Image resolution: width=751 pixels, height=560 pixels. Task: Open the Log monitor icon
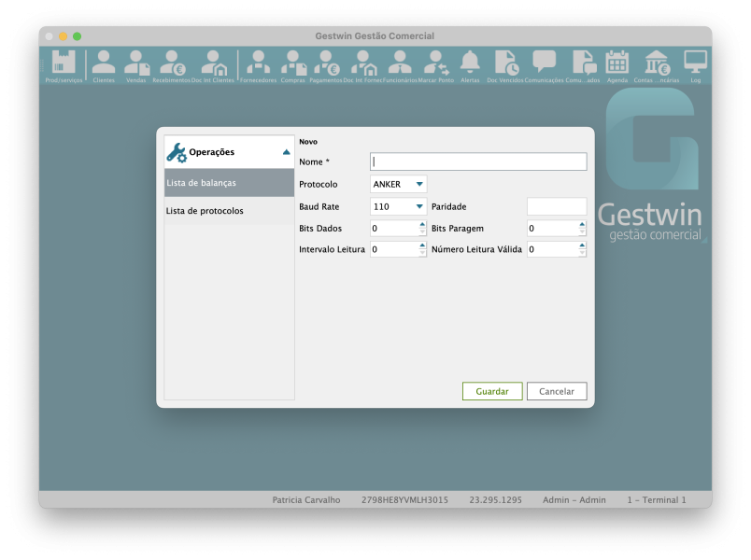click(x=695, y=63)
